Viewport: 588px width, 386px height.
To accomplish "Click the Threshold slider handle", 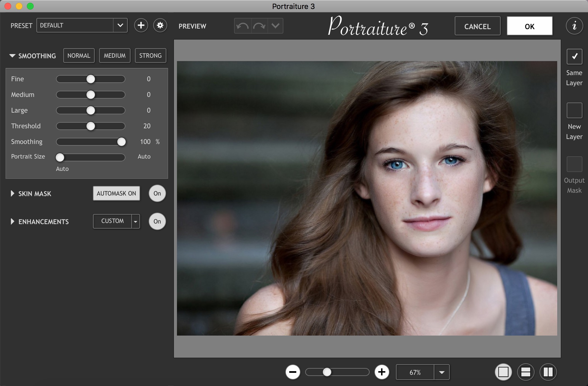I will (91, 126).
